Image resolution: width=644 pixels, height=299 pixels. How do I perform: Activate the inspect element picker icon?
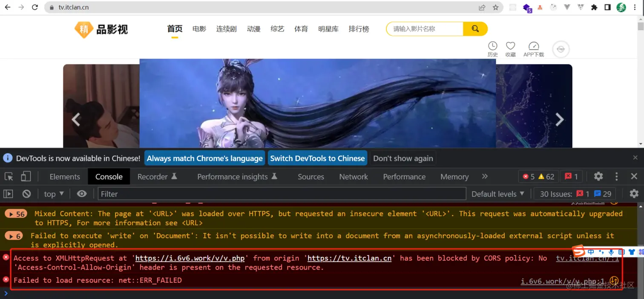point(9,176)
